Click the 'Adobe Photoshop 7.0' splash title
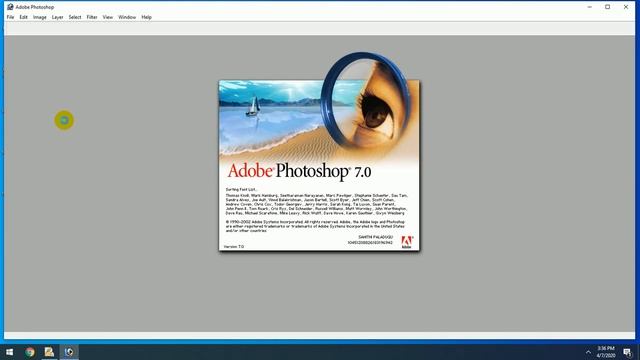Image resolution: width=640 pixels, height=360 pixels. tap(299, 171)
